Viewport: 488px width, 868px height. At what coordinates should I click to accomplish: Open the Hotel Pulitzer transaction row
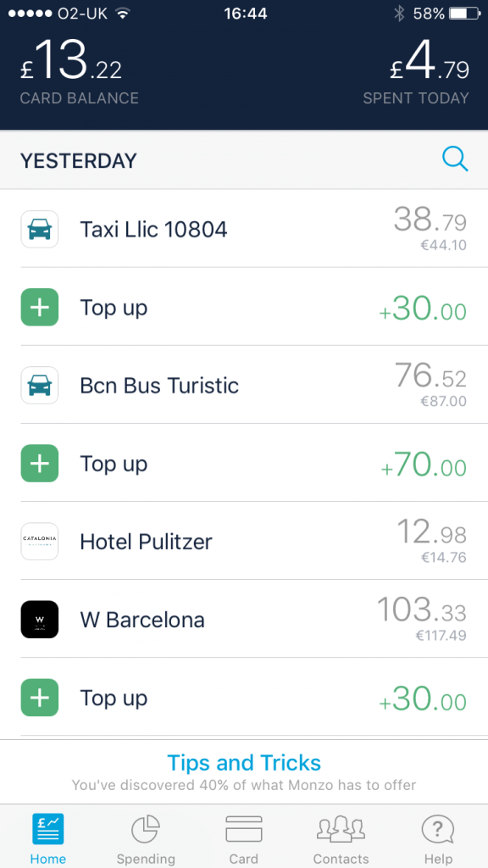pos(244,541)
